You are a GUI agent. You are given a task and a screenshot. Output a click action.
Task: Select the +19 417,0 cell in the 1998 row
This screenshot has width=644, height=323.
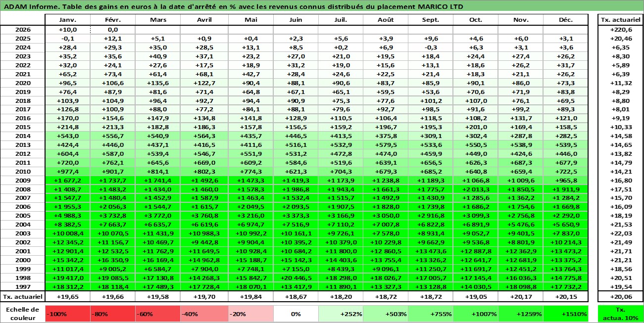(67, 278)
